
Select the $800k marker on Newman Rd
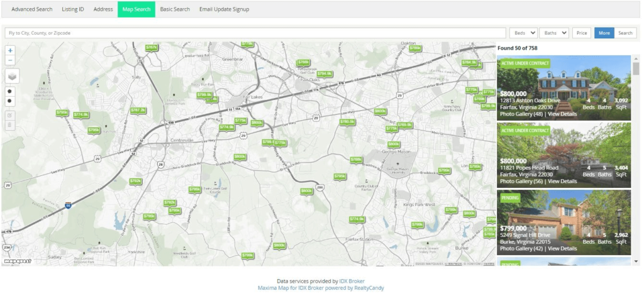click(x=279, y=246)
